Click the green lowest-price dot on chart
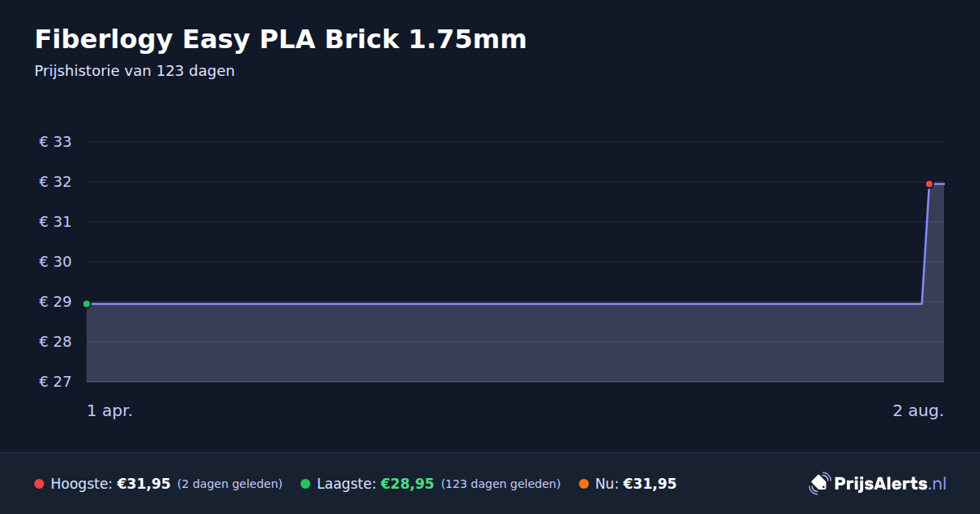Image resolution: width=980 pixels, height=514 pixels. (x=87, y=304)
